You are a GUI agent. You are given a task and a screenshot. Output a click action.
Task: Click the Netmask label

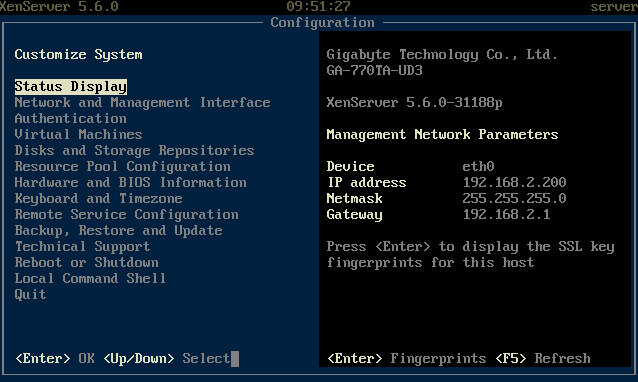(354, 199)
